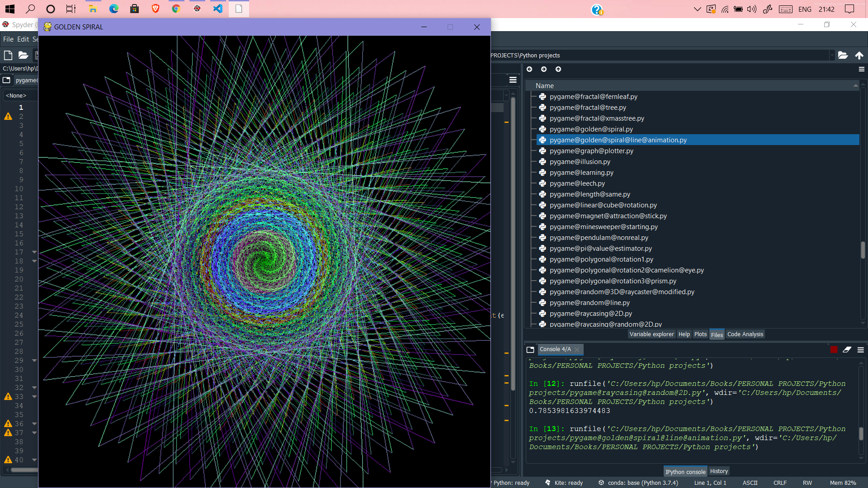Screen dimensions: 868x488
Task: Switch to the Help tab
Action: [x=684, y=334]
